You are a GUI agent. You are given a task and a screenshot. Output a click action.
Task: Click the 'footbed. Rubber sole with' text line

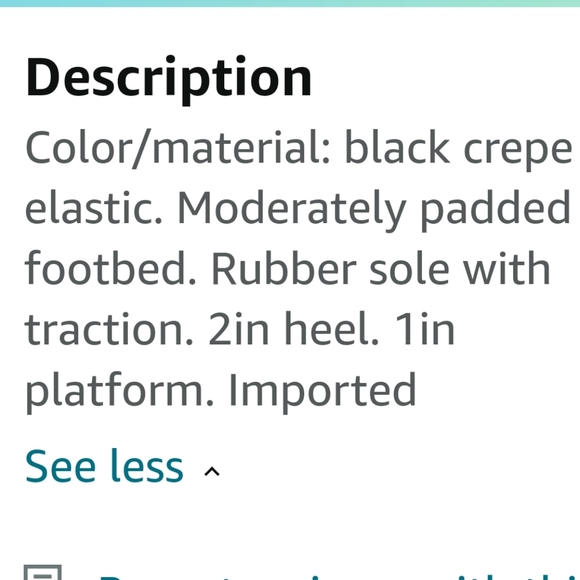(x=288, y=269)
